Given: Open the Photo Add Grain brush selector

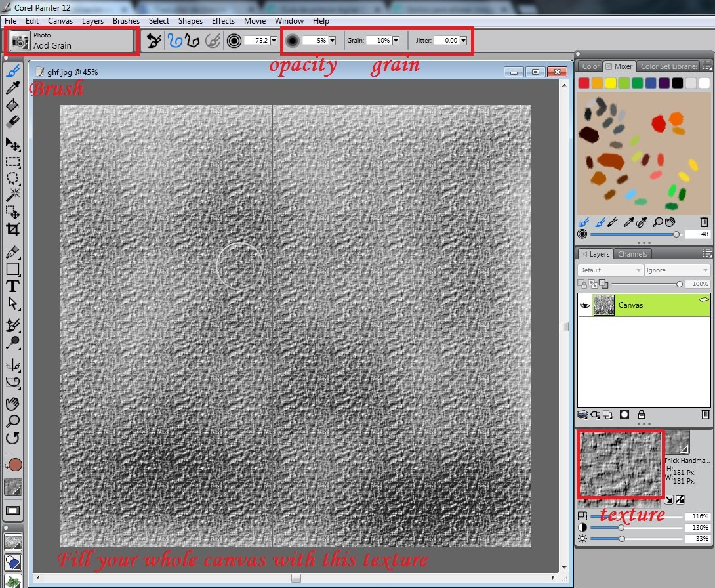Looking at the screenshot, I should tap(71, 41).
